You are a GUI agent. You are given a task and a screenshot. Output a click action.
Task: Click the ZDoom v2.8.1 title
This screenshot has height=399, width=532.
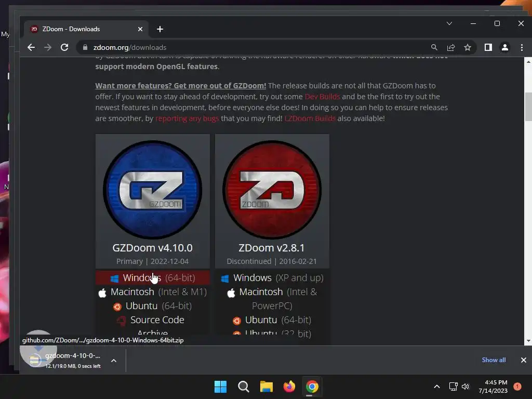coord(271,248)
